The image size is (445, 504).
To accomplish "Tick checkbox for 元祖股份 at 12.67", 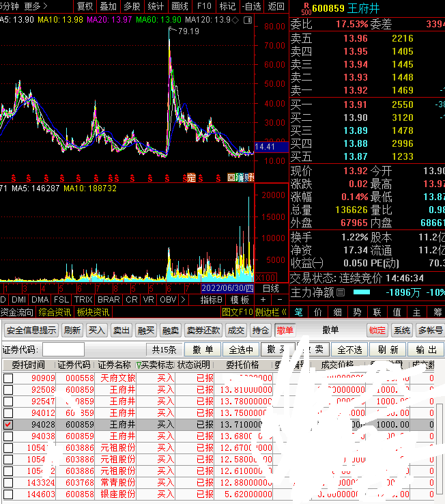I will (8, 448).
